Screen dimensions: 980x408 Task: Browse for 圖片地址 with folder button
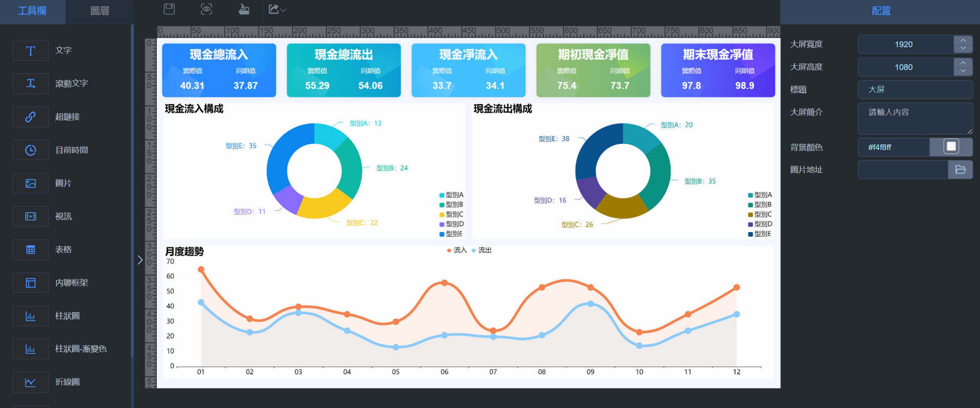[960, 169]
